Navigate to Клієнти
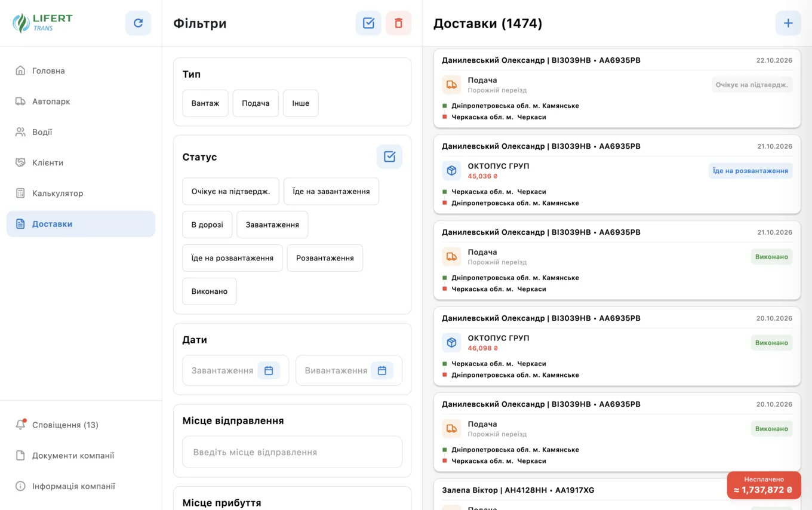The width and height of the screenshot is (812, 510). click(x=81, y=162)
